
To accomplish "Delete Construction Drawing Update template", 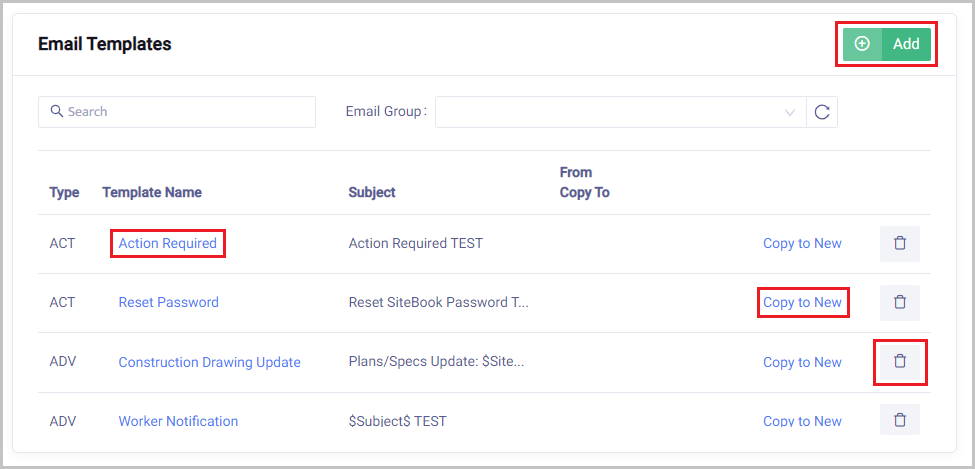I will (899, 362).
